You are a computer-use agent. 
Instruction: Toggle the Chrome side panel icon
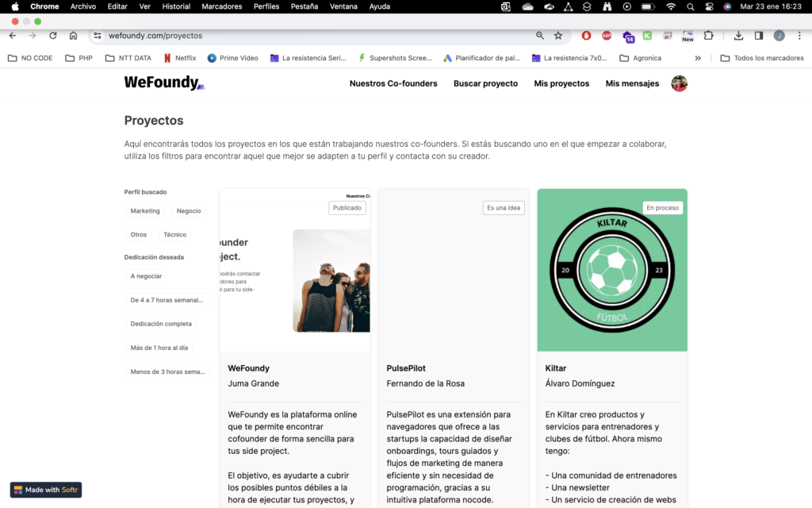pos(759,36)
